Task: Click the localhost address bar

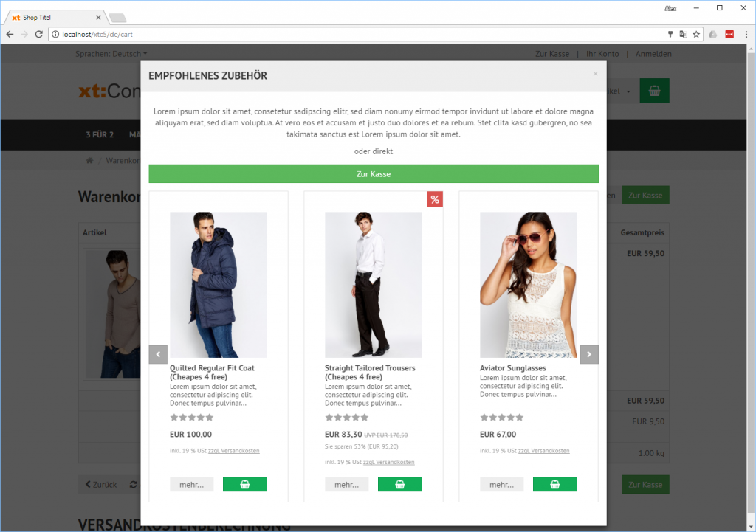Action: coord(354,34)
